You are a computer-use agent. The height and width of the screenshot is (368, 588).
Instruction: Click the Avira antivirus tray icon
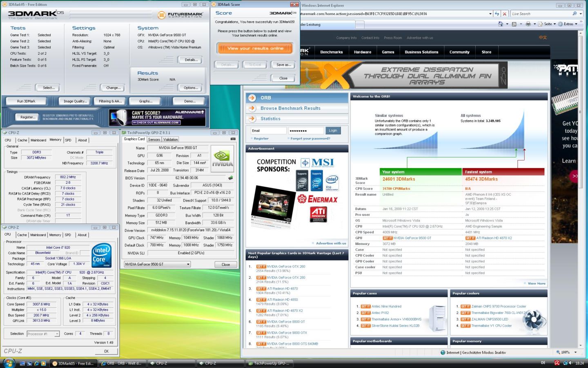tap(557, 363)
